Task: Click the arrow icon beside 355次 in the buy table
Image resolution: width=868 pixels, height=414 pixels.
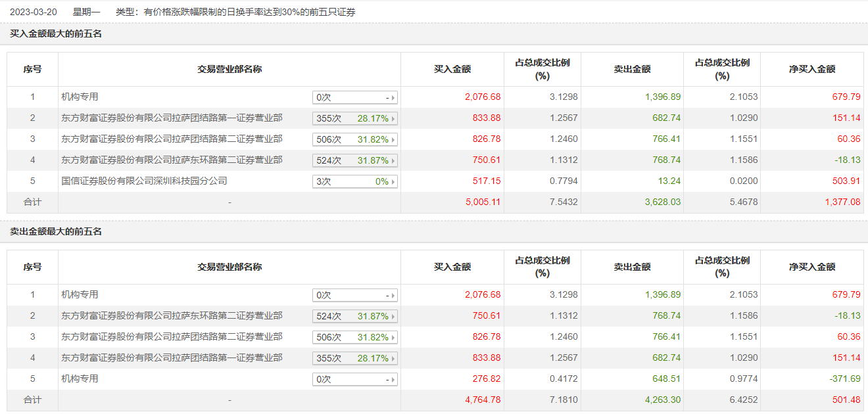Action: (393, 119)
